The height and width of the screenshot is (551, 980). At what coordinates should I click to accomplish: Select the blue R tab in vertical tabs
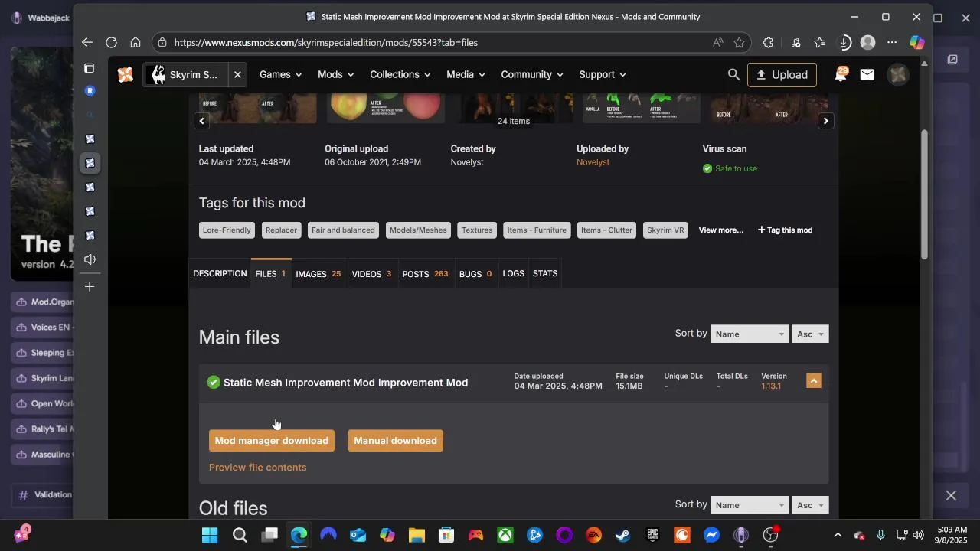click(x=90, y=91)
